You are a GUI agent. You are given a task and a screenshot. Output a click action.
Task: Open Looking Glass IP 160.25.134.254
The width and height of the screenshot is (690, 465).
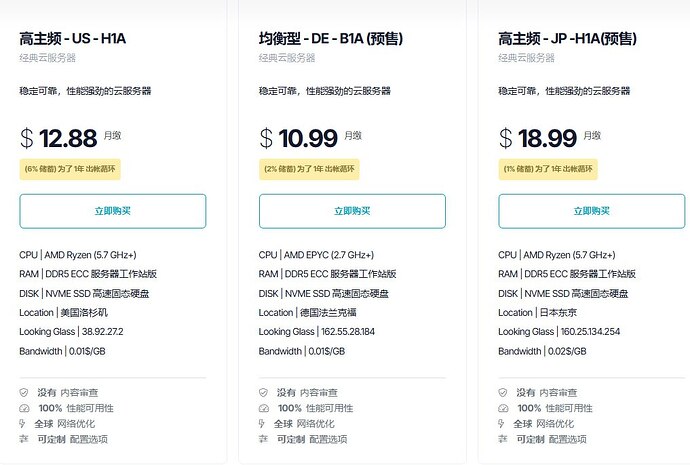[590, 332]
